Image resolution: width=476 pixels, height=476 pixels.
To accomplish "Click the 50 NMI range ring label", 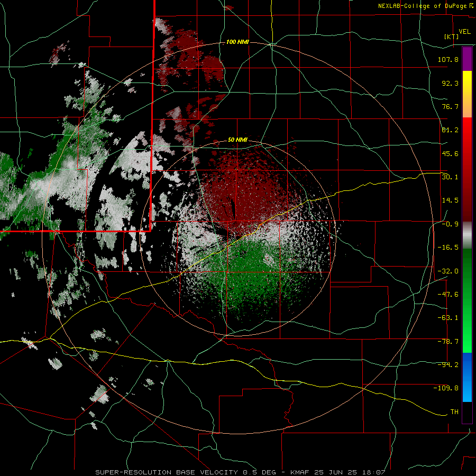I will point(237,140).
